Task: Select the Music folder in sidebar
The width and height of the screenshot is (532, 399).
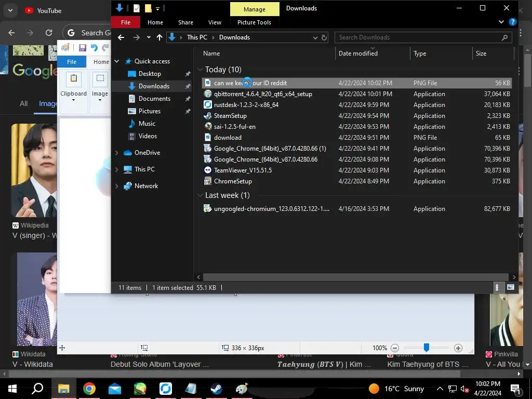Action: pyautogui.click(x=147, y=124)
